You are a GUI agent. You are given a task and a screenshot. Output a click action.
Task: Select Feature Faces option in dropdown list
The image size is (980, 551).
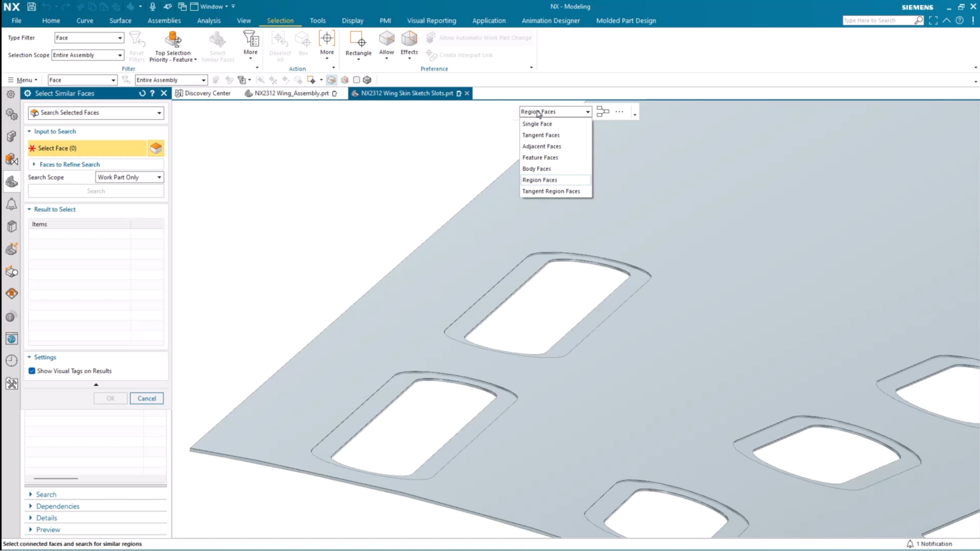pyautogui.click(x=540, y=158)
